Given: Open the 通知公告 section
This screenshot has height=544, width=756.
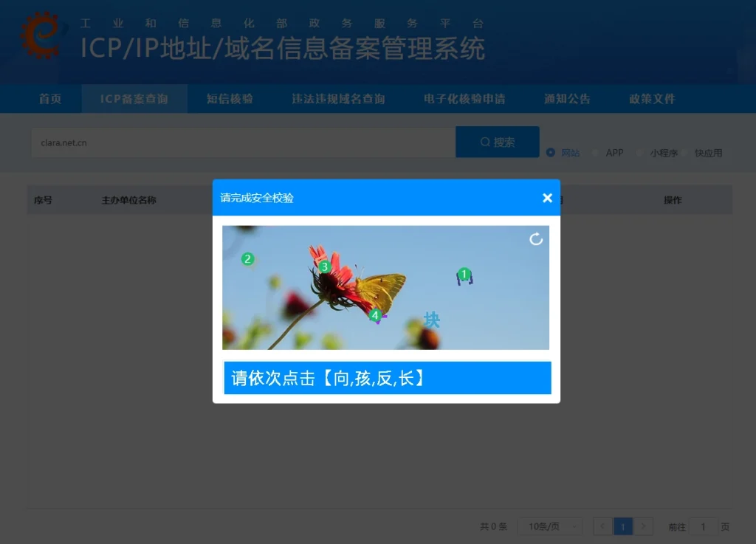Looking at the screenshot, I should coord(567,98).
